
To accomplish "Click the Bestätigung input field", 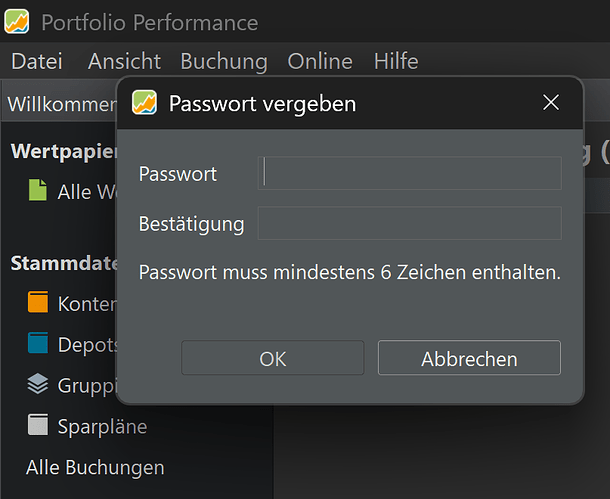I will click(x=409, y=223).
